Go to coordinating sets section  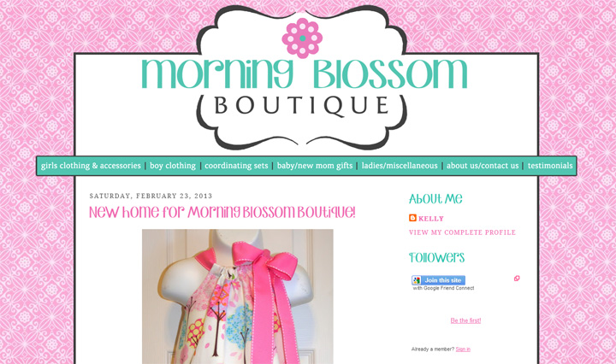point(236,166)
